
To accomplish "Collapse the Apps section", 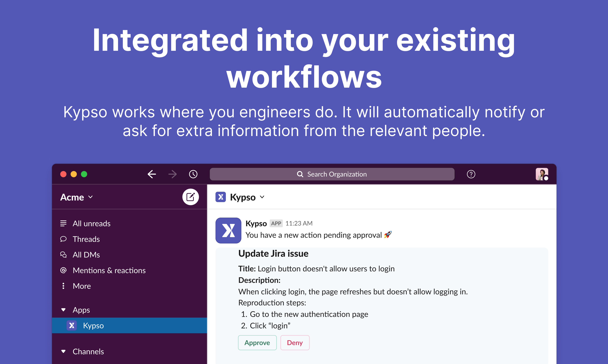I will [63, 310].
